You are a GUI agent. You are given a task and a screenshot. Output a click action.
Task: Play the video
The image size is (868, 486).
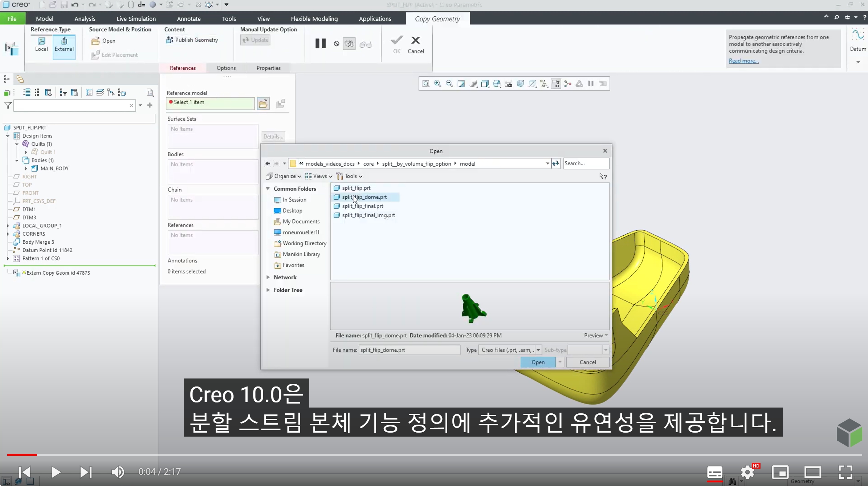(x=56, y=472)
